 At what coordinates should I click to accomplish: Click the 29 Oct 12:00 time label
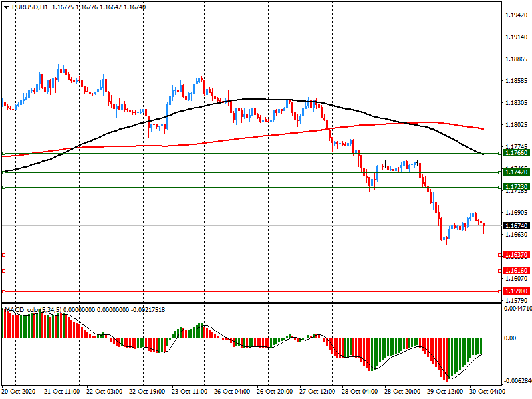click(444, 392)
